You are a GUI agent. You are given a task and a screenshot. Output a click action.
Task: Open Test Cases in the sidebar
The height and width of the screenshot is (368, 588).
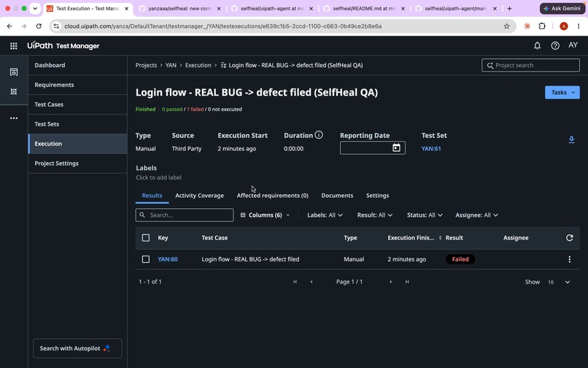pyautogui.click(x=77, y=104)
